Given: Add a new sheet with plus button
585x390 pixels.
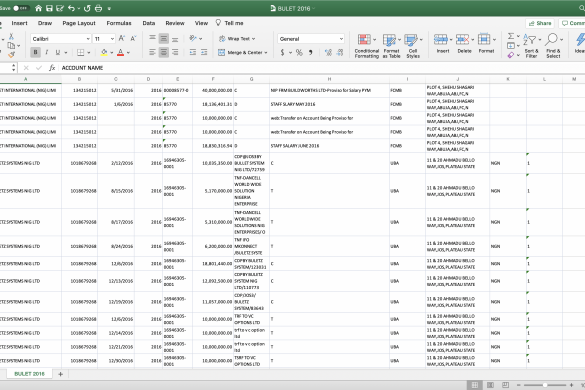Looking at the screenshot, I should [x=60, y=374].
